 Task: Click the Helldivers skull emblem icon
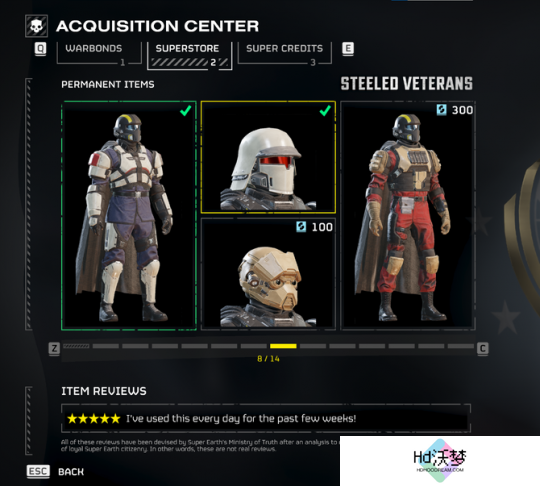point(36,26)
